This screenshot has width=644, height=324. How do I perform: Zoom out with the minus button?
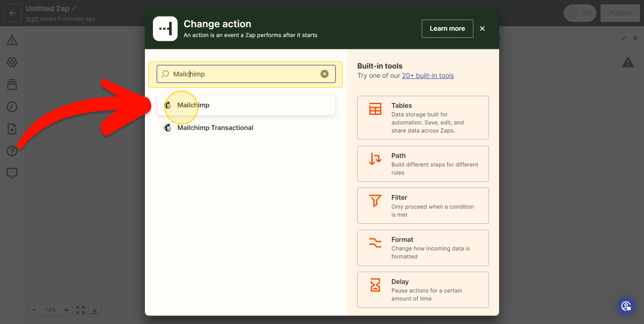(x=34, y=310)
